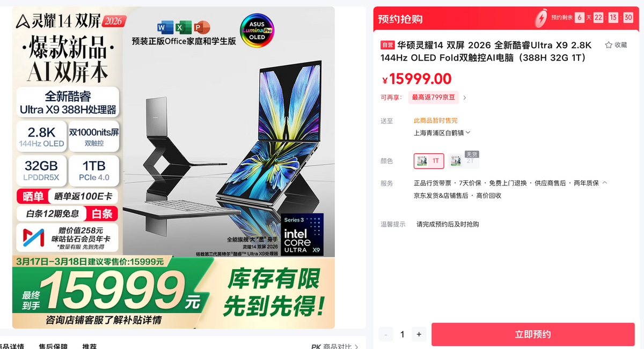Click the red 自营 badge before the title
The image size is (644, 349).
(x=387, y=45)
